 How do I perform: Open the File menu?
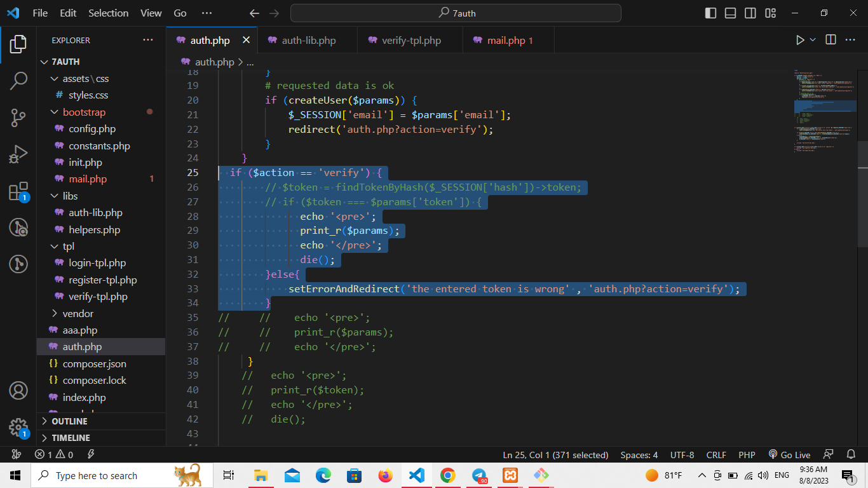(40, 13)
